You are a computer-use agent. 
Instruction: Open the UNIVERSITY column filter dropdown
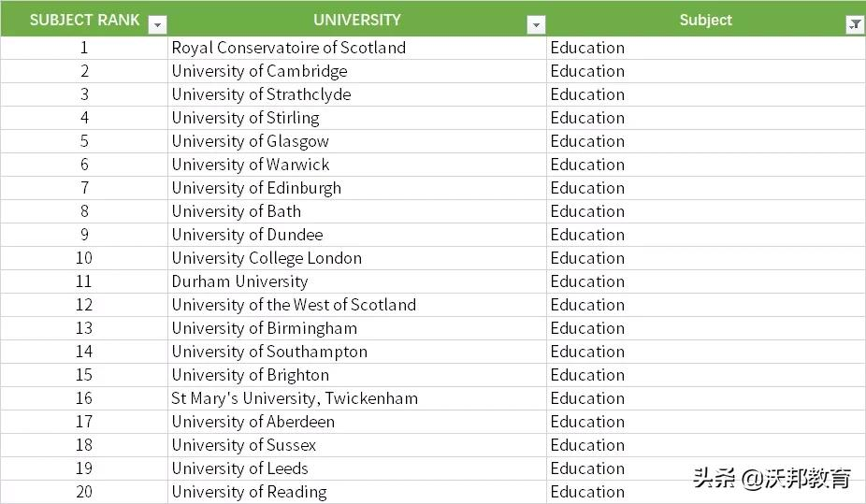tap(536, 25)
